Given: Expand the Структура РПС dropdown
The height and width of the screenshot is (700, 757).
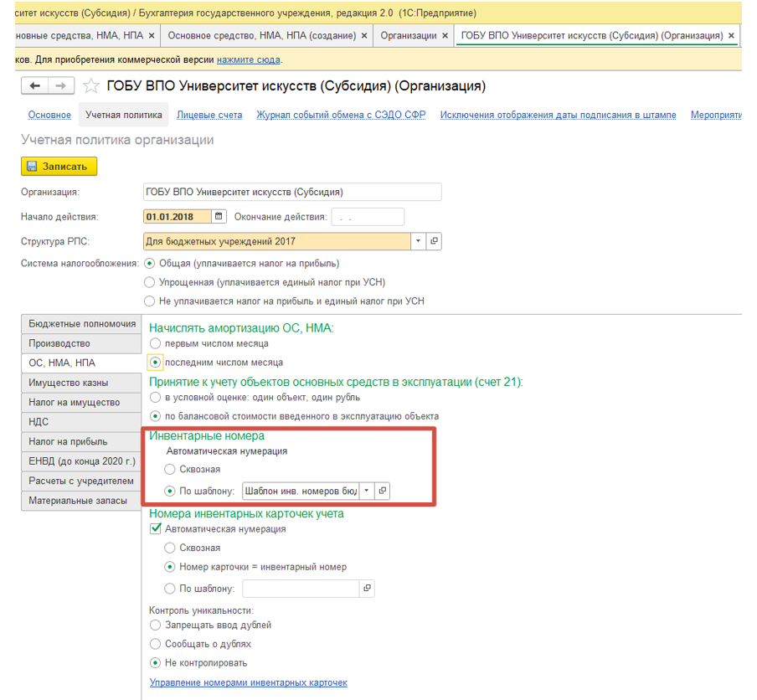Looking at the screenshot, I should 419,241.
